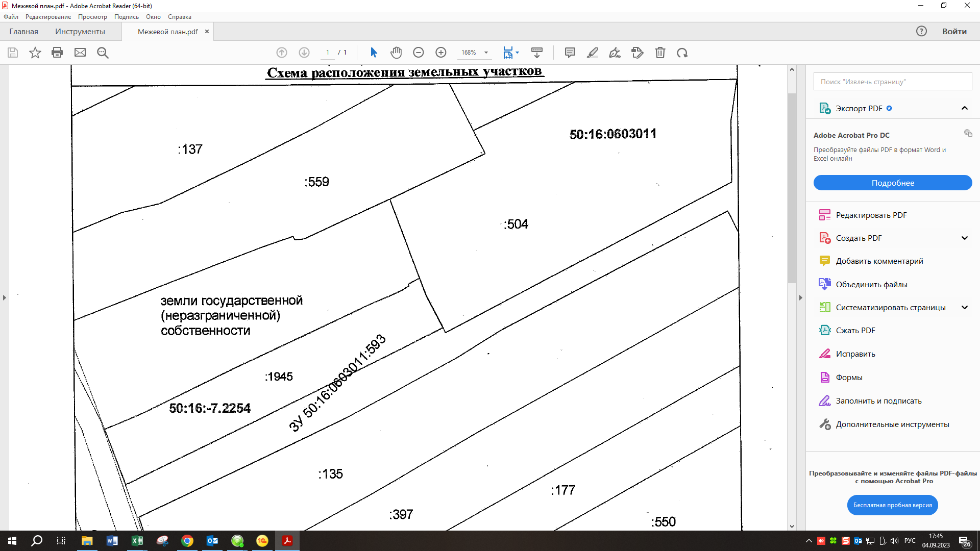This screenshot has width=980, height=551.
Task: Open the Просмотр menu
Action: pyautogui.click(x=92, y=17)
